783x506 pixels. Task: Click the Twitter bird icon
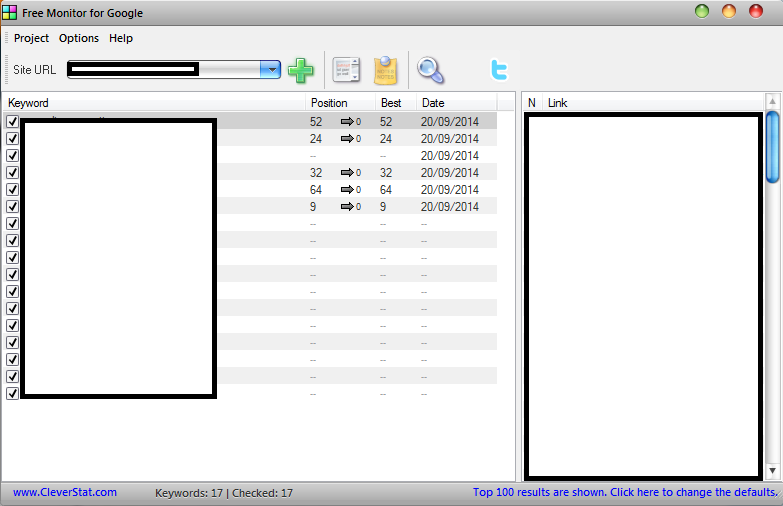(499, 70)
